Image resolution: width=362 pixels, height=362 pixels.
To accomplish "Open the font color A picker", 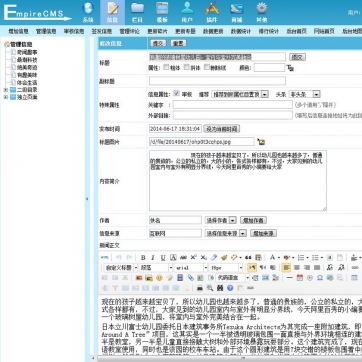I will point(272,257).
